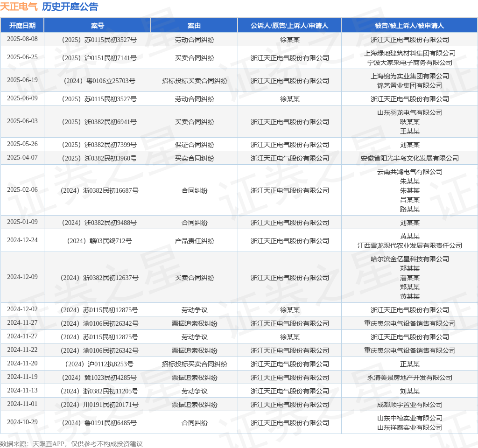Click defendant 安徽省阳光半岛文化发展有限公司
This screenshot has height=448, width=478.
pyautogui.click(x=409, y=158)
